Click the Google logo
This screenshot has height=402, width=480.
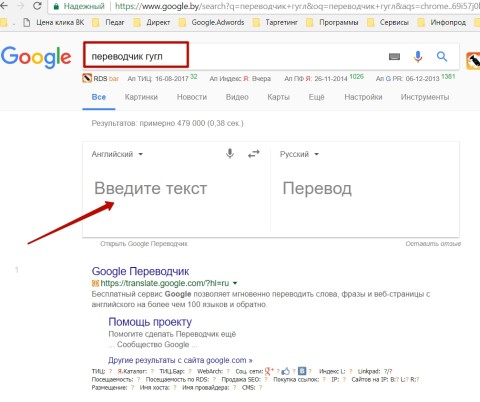point(36,57)
